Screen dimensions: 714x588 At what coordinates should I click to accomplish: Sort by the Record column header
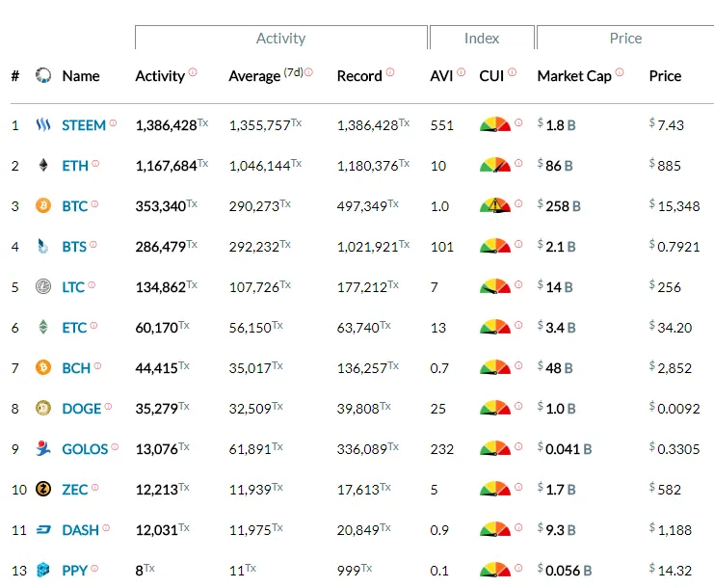pos(359,75)
